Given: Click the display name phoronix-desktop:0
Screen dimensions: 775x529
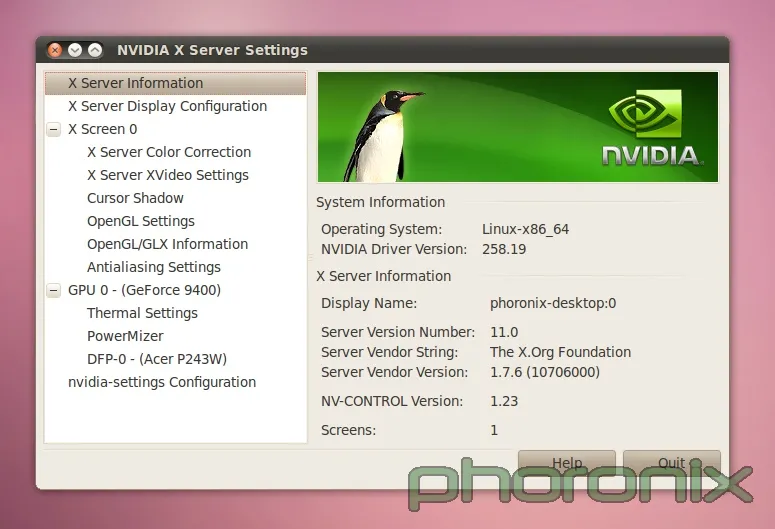Looking at the screenshot, I should [553, 303].
